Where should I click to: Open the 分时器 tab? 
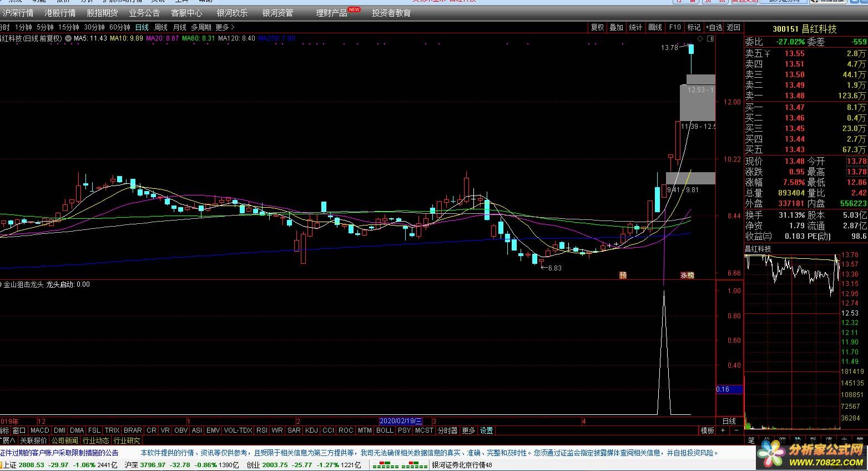[448, 430]
